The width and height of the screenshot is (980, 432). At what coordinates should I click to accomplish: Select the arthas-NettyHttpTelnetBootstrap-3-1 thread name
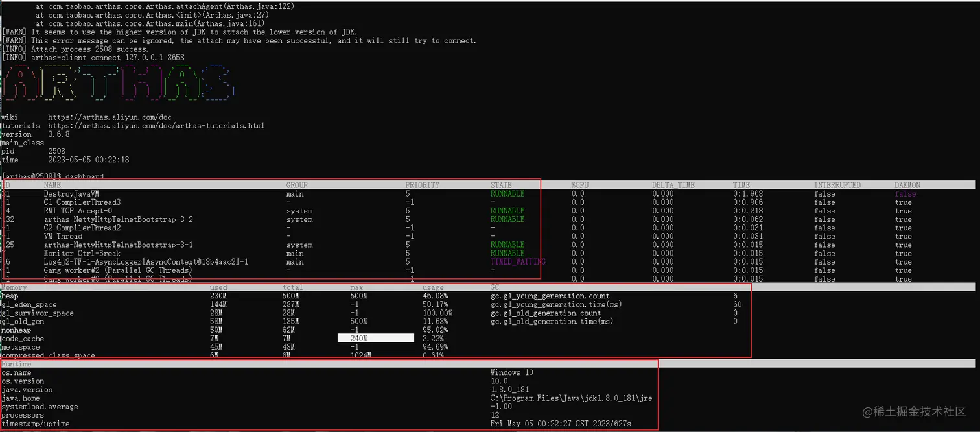pos(119,245)
